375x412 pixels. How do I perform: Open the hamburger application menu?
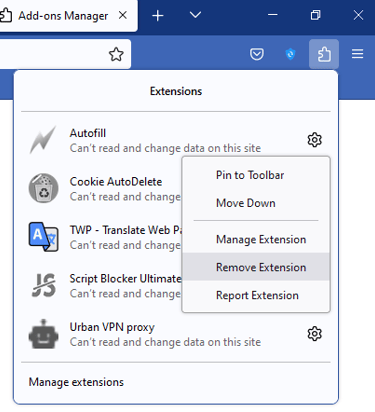pos(357,54)
